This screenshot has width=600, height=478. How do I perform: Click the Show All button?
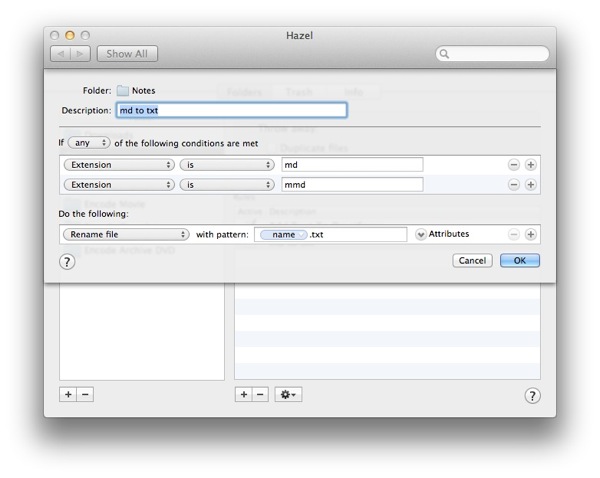[127, 54]
